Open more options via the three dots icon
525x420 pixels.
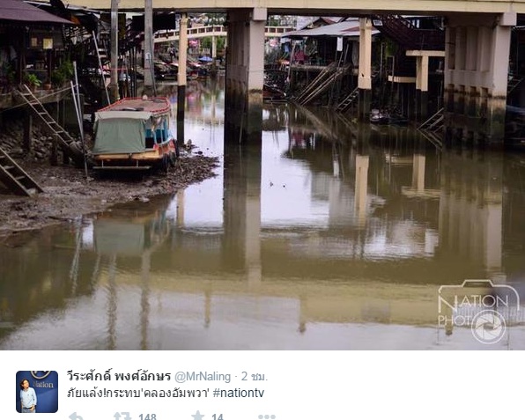[x=267, y=416]
